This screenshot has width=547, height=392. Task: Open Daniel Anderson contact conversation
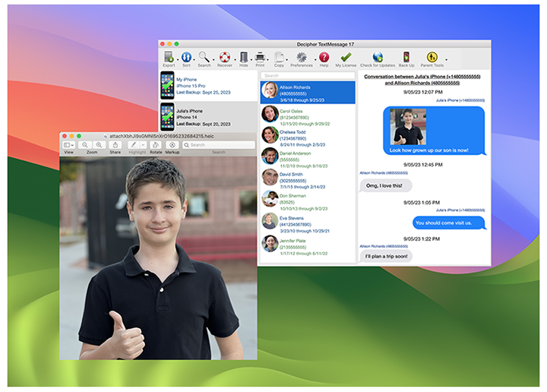[308, 160]
